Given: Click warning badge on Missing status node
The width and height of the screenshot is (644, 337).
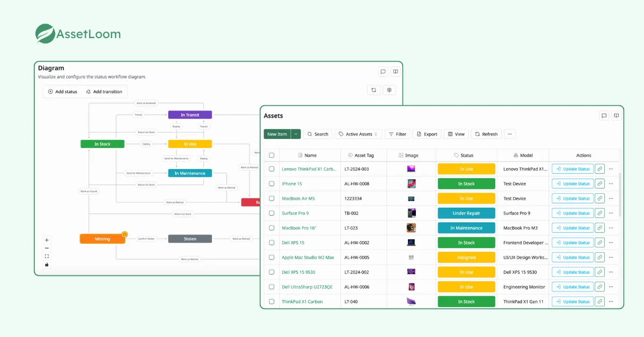Looking at the screenshot, I should [x=125, y=235].
